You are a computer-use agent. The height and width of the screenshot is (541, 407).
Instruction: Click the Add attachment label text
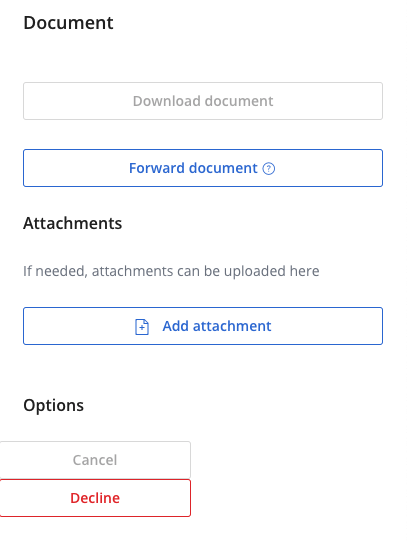pos(217,326)
